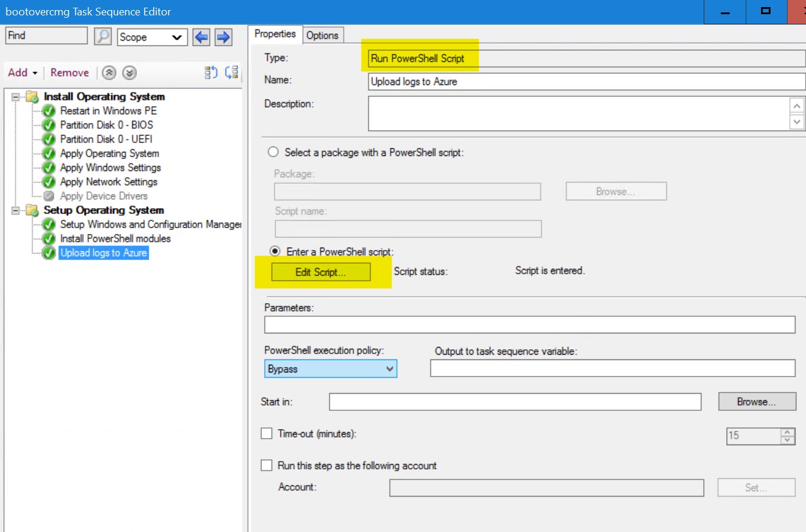Click the Description text area
The width and height of the screenshot is (806, 532).
(x=579, y=113)
